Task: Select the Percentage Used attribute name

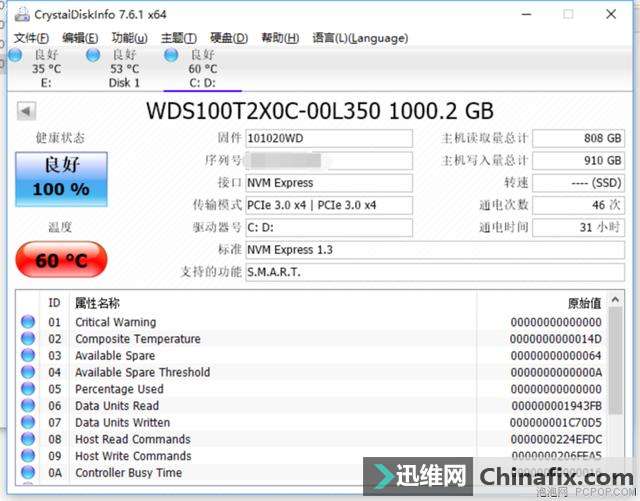Action: click(x=120, y=389)
